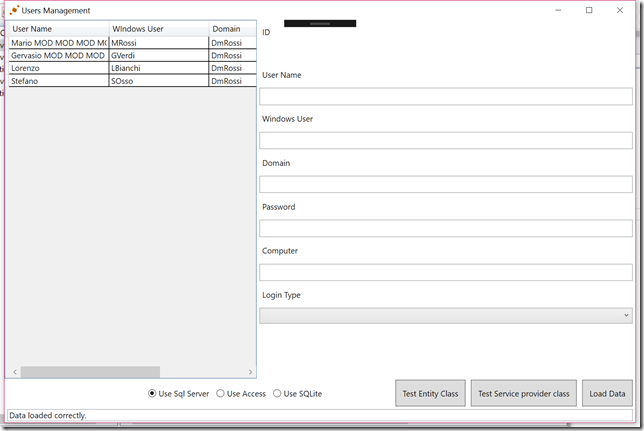Focus the Password text field

pos(445,228)
